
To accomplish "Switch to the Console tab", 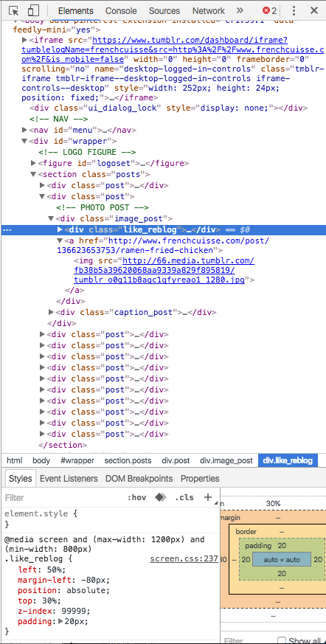I will tap(121, 10).
